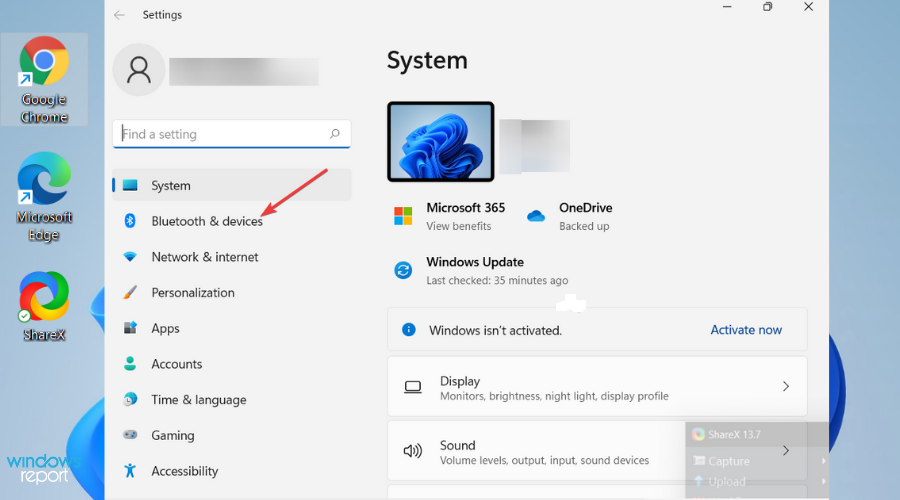
Task: Expand the Sound settings chevron
Action: click(786, 451)
